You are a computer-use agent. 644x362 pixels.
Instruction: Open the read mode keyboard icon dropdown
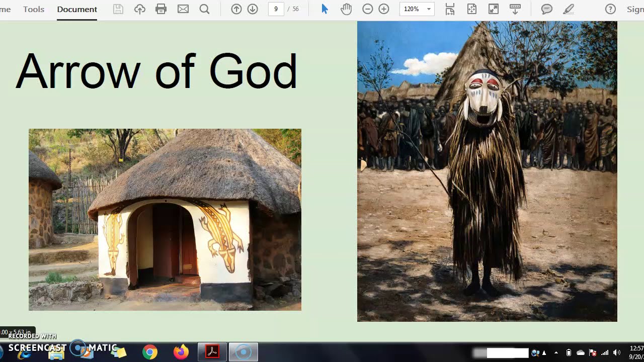click(515, 9)
